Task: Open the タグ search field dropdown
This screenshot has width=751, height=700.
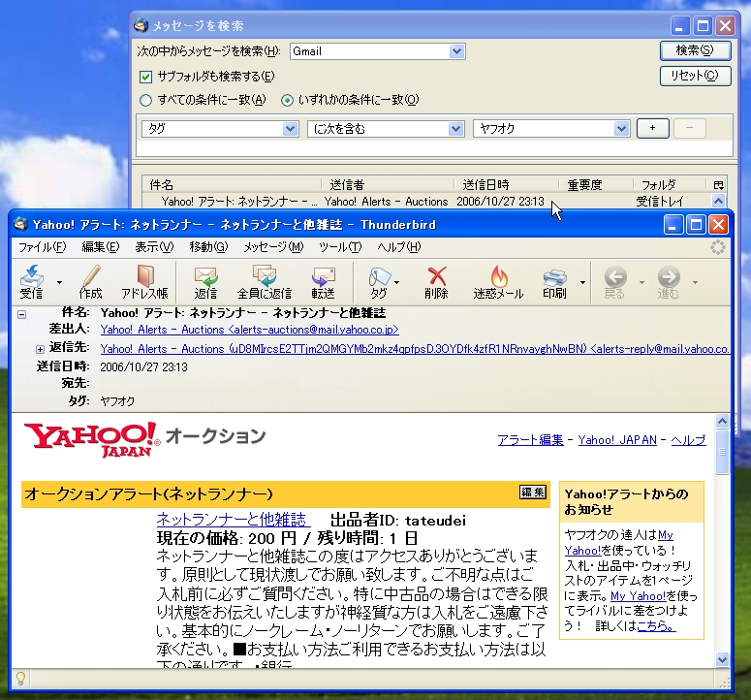Action: coord(290,128)
